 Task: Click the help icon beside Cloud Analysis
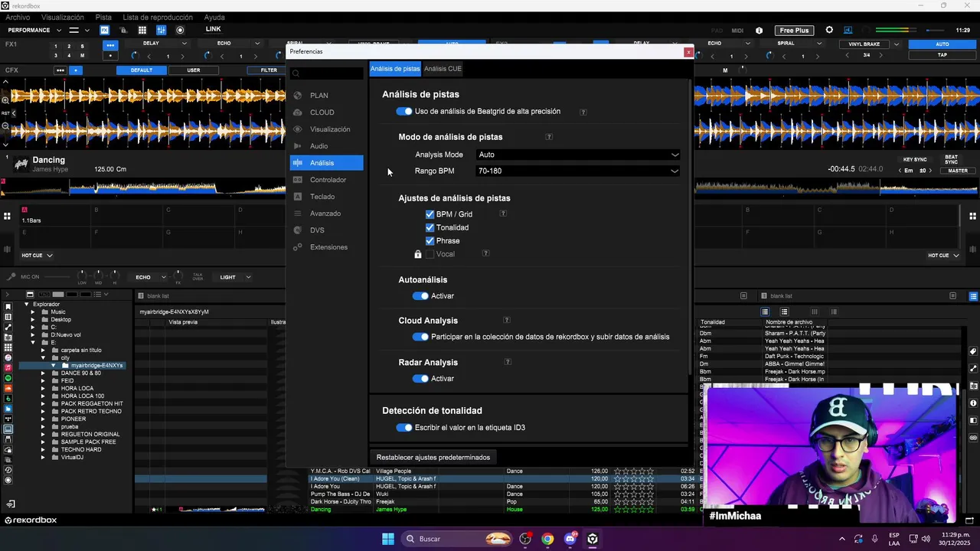tap(506, 320)
